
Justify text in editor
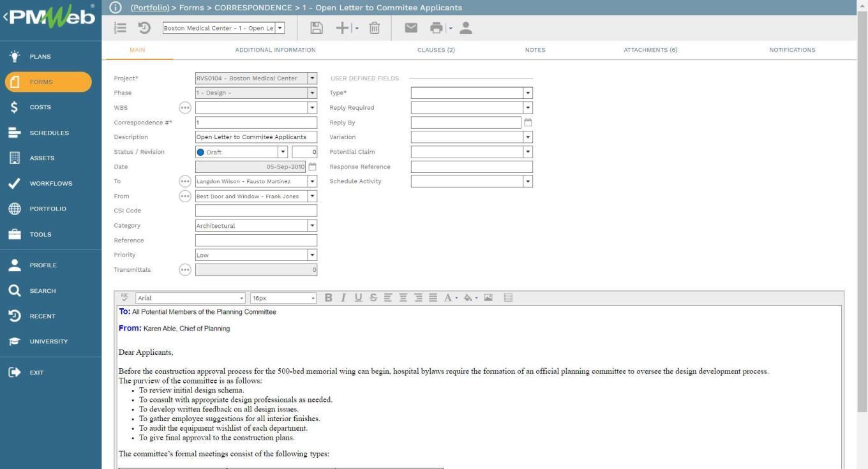coord(433,297)
